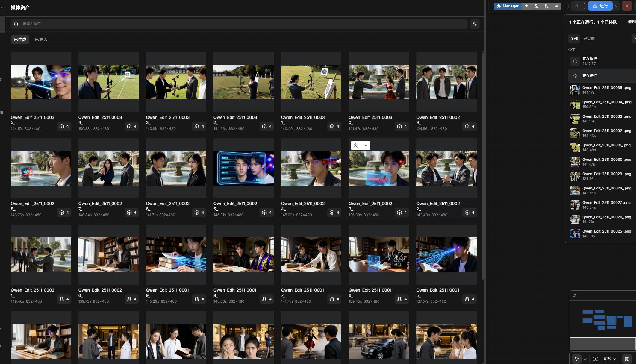Switch to the 已生成 tab
This screenshot has height=364, width=636.
[x=20, y=40]
